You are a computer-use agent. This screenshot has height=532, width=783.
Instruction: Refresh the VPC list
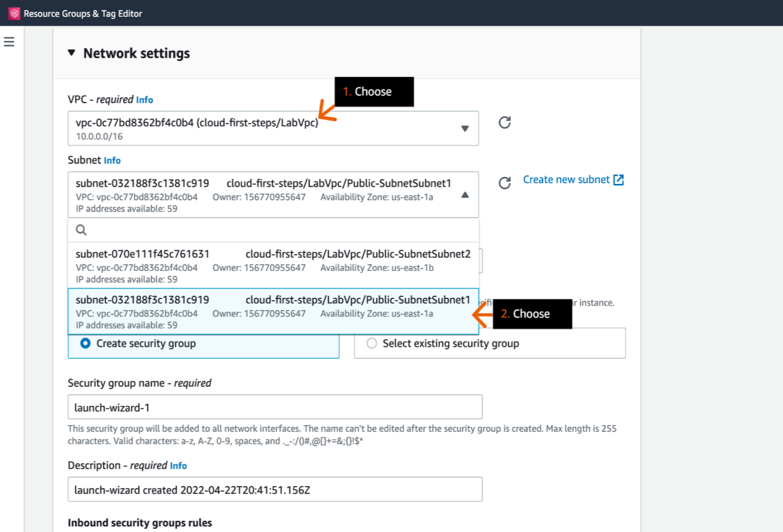504,123
